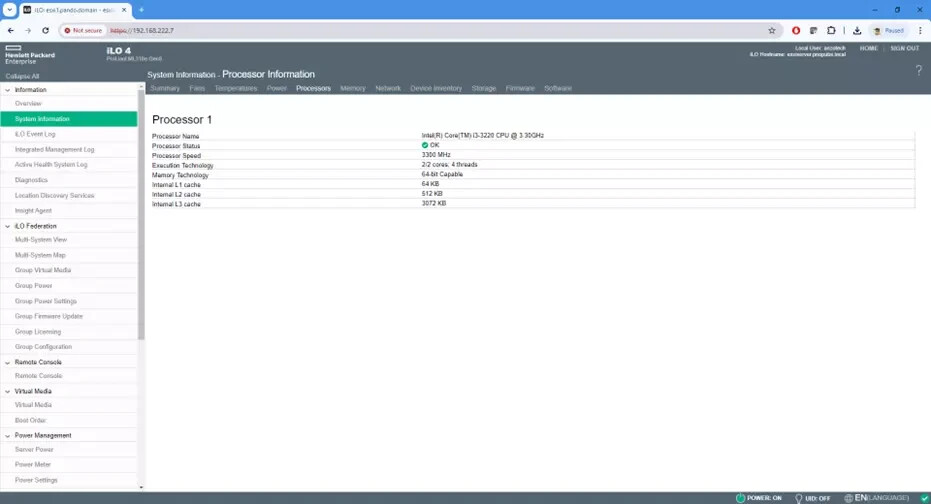Click the sidebar scroll down arrow
Image resolution: width=931 pixels, height=504 pixels.
tap(141, 487)
